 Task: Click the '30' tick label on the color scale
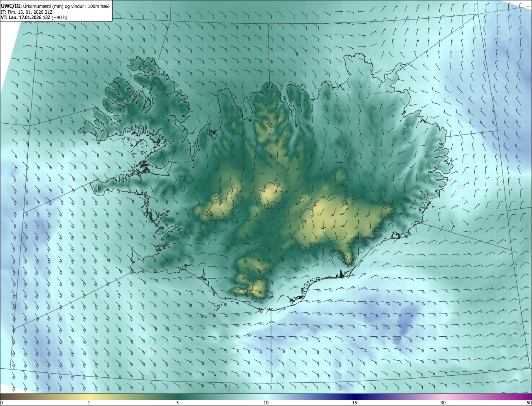click(x=443, y=403)
